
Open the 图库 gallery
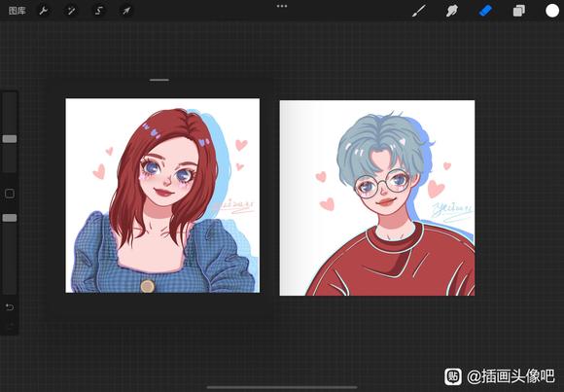click(x=17, y=11)
